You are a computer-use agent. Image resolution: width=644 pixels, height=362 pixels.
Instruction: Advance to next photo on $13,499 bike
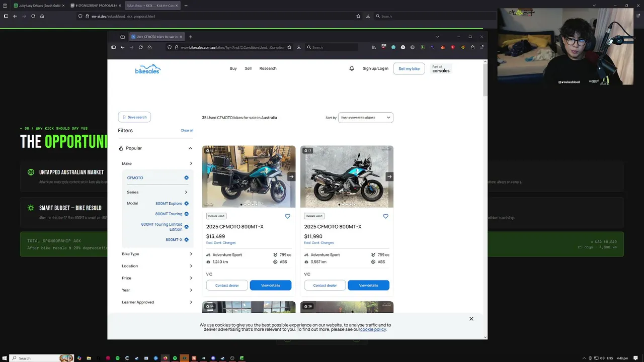[x=291, y=176]
